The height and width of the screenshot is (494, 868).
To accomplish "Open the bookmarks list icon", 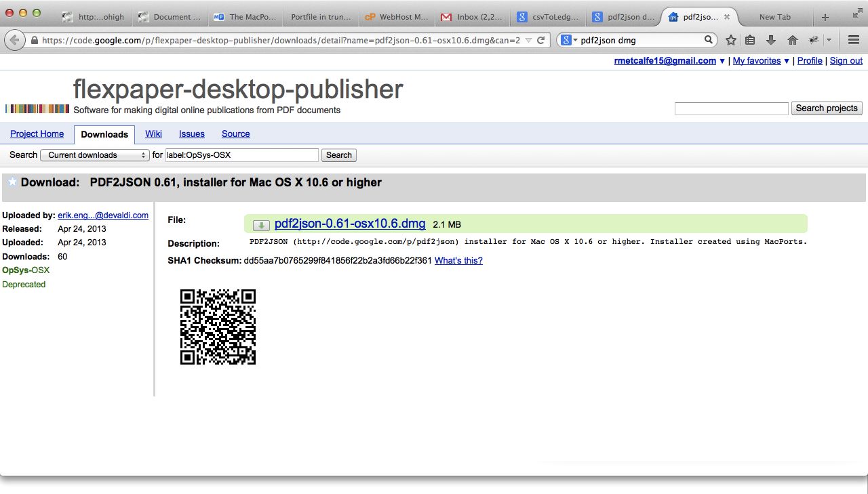I will point(750,40).
